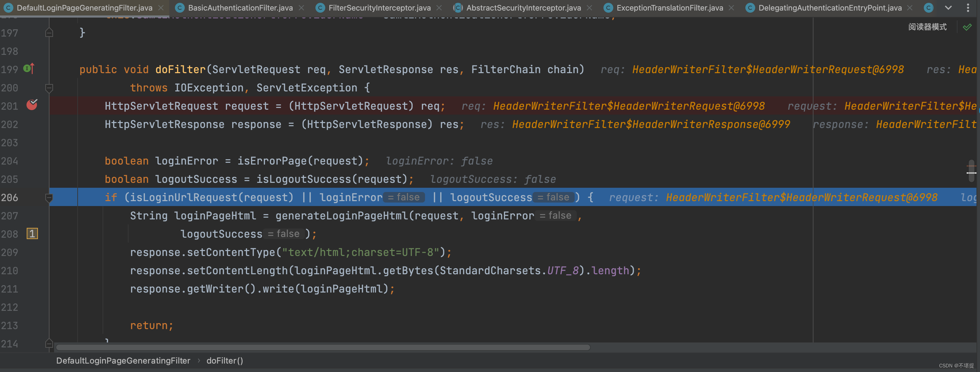Image resolution: width=980 pixels, height=372 pixels.
Task: Click inline hint '= false' after loginError line 206
Action: tap(404, 197)
